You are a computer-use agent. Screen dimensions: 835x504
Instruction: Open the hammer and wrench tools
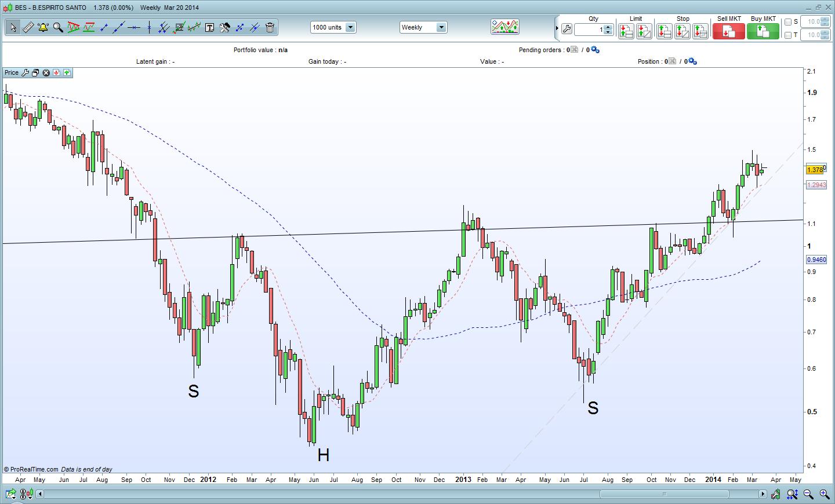click(224, 27)
